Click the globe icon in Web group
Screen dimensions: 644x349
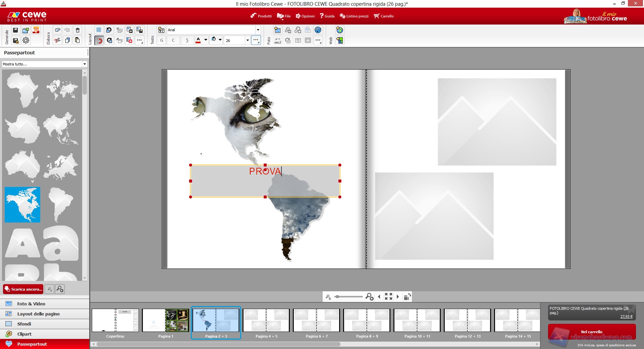pyautogui.click(x=340, y=30)
